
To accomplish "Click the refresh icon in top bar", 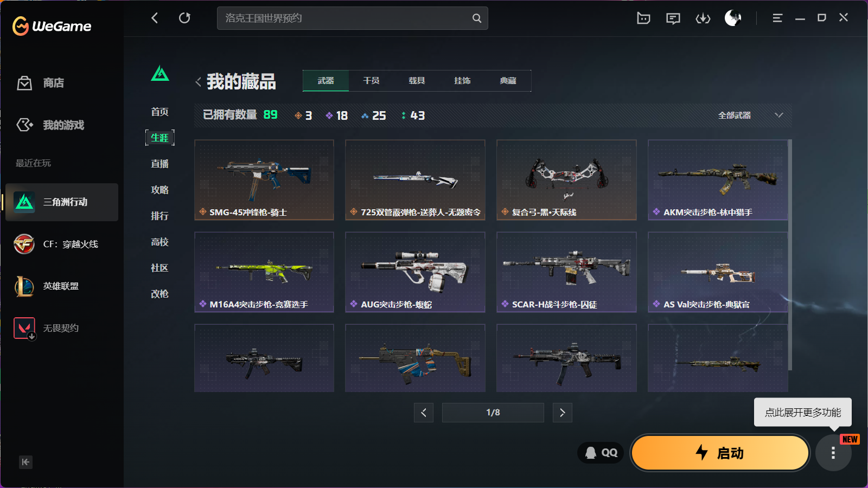I will coord(184,18).
